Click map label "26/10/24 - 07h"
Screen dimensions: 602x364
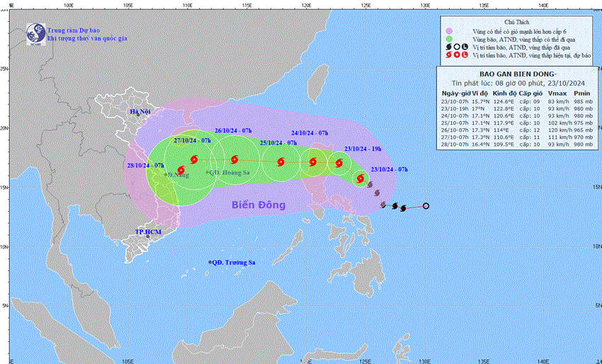point(234,131)
